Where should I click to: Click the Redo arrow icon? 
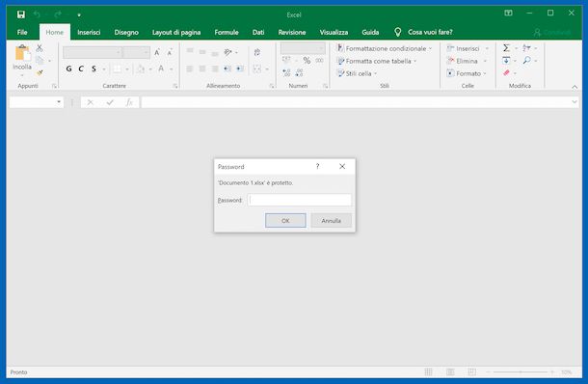tap(58, 14)
